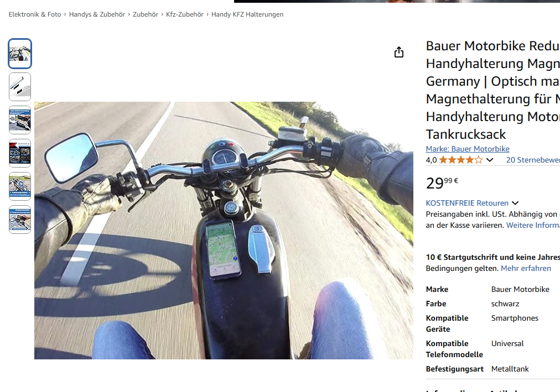Open the Zubehör breadcrumb link

click(x=146, y=14)
